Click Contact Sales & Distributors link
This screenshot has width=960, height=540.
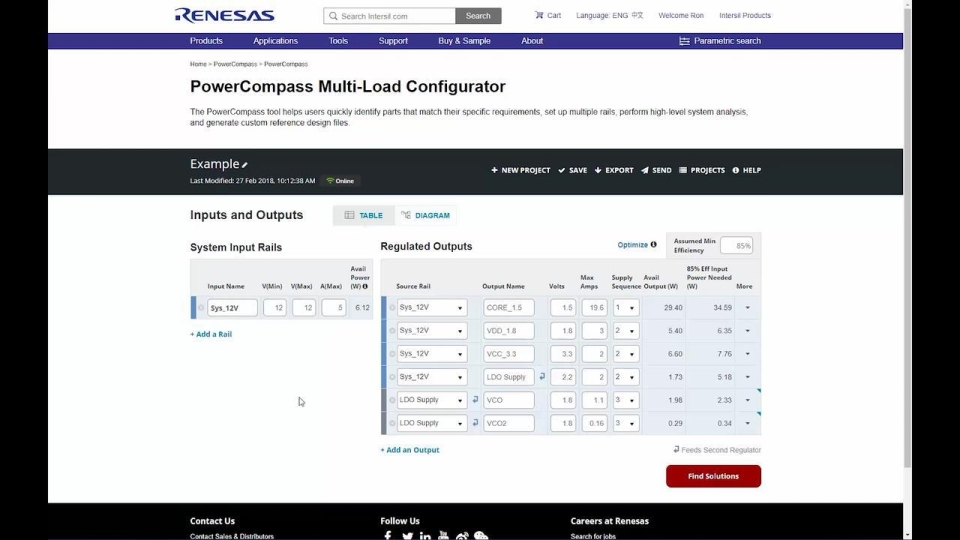[232, 536]
